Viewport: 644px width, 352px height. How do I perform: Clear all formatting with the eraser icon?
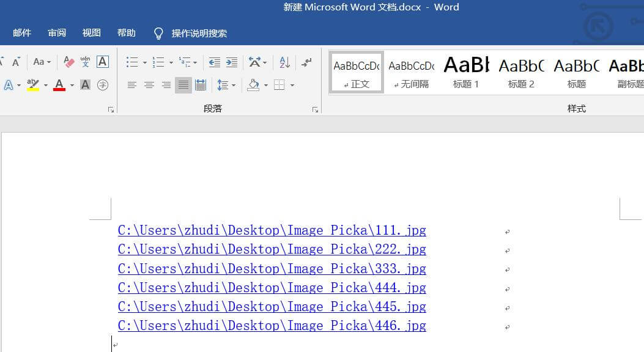point(69,62)
